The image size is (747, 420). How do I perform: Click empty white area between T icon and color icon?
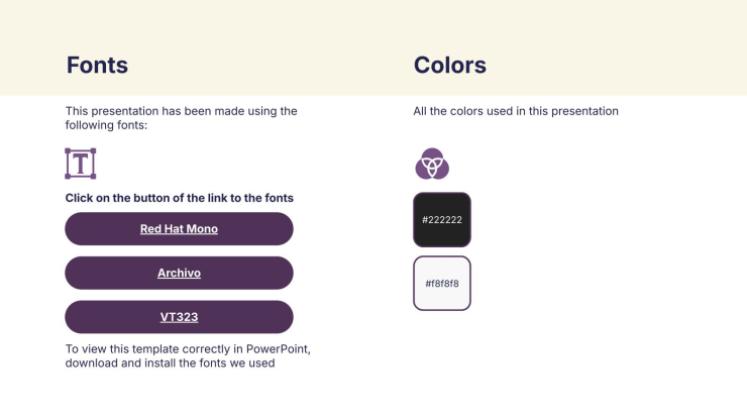pos(260,163)
